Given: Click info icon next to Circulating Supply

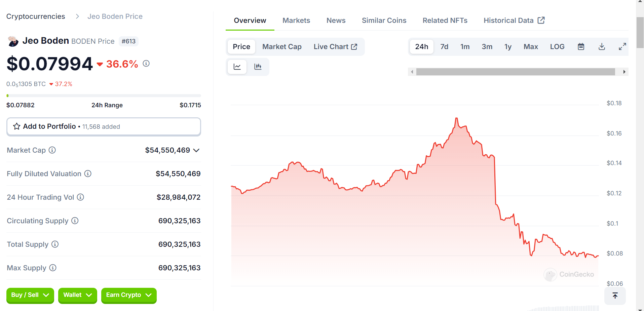Looking at the screenshot, I should pyautogui.click(x=75, y=221).
